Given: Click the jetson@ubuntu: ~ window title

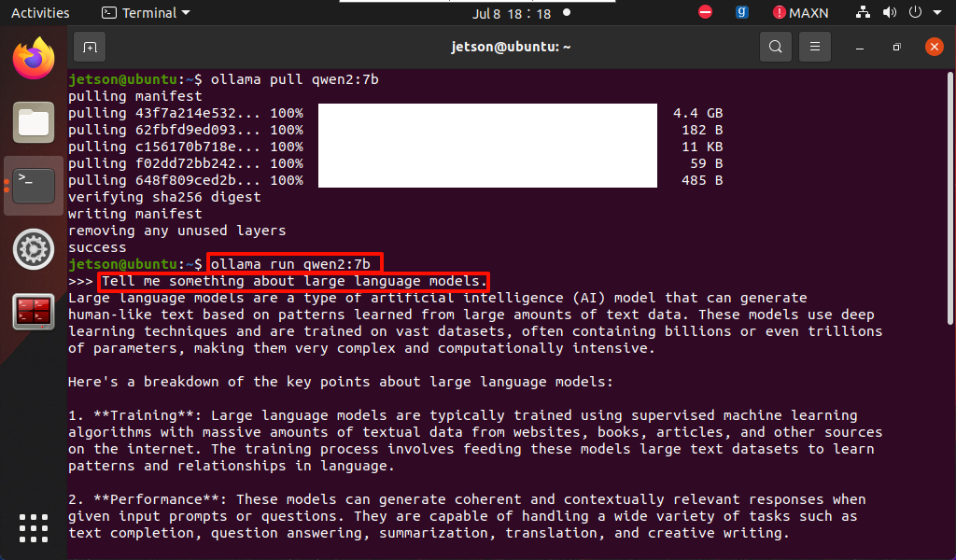Looking at the screenshot, I should pyautogui.click(x=511, y=47).
